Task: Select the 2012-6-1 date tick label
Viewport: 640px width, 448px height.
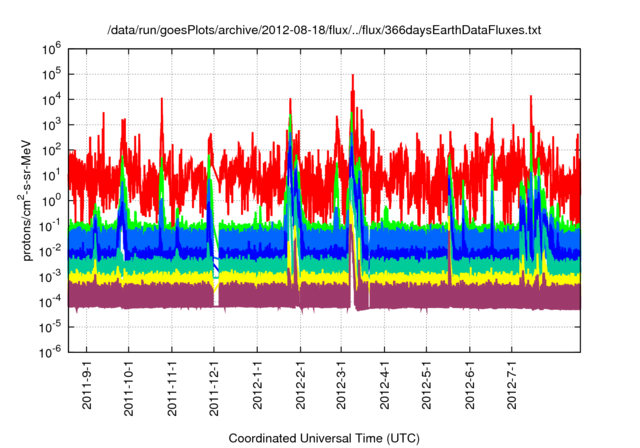Action: [470, 385]
